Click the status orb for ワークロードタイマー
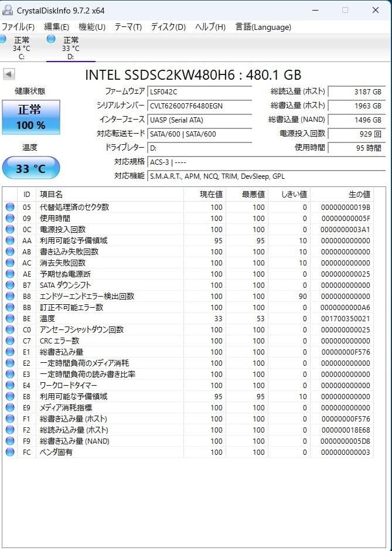 coord(10,385)
